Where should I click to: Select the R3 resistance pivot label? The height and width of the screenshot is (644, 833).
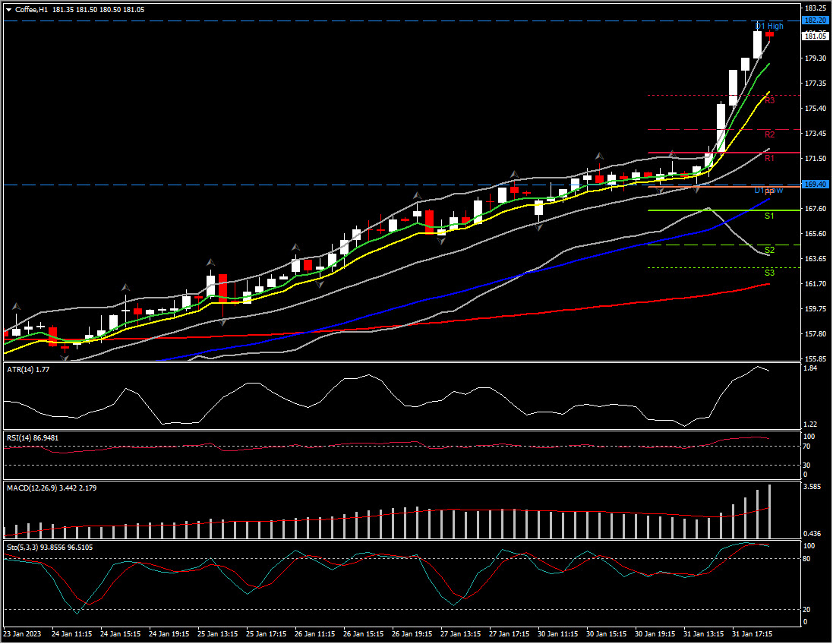pyautogui.click(x=769, y=100)
